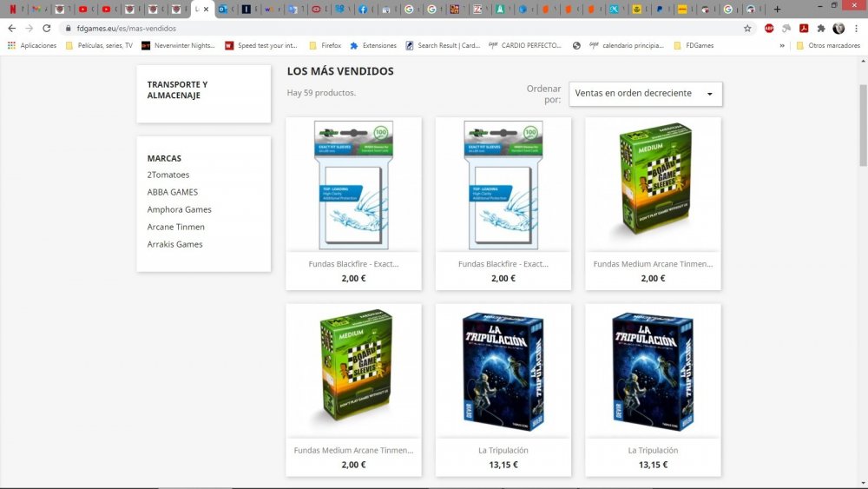
Task: Switch to the yellow DHL tab
Action: pos(682,9)
